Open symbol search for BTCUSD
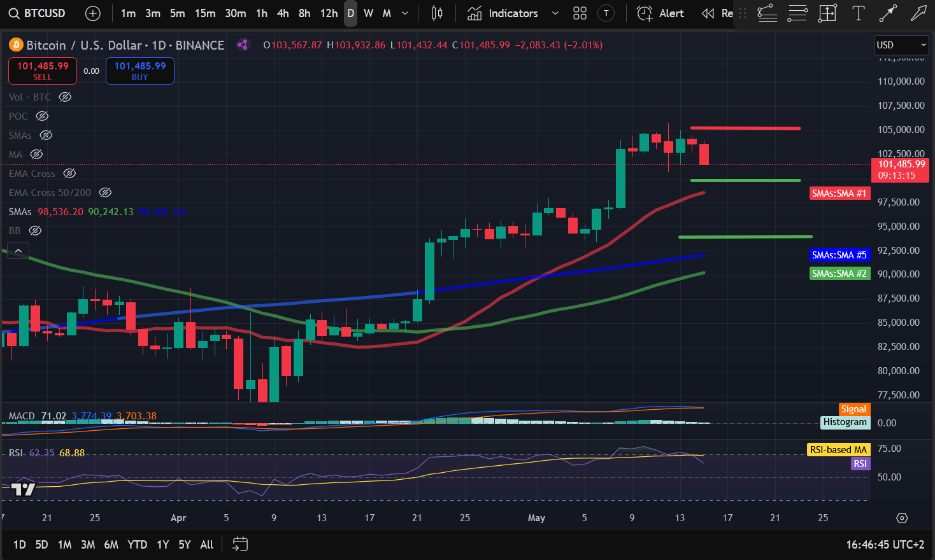Image resolution: width=935 pixels, height=560 pixels. click(37, 13)
